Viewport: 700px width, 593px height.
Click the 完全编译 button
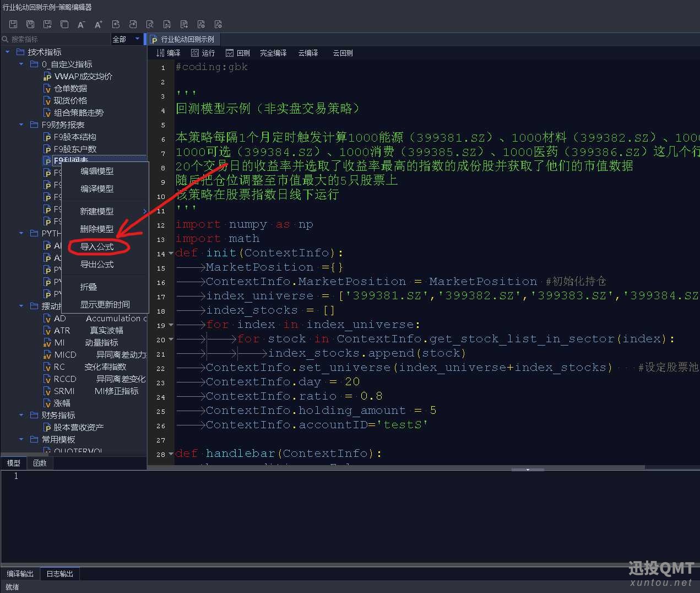click(273, 53)
